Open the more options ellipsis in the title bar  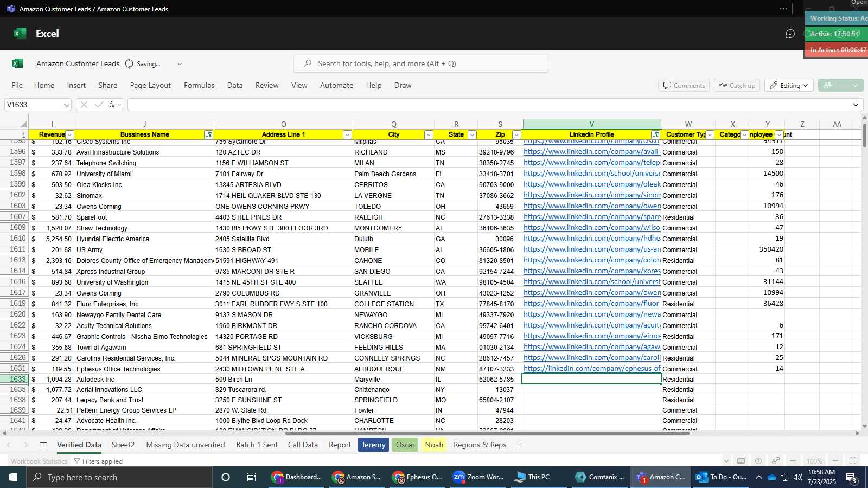click(x=783, y=9)
